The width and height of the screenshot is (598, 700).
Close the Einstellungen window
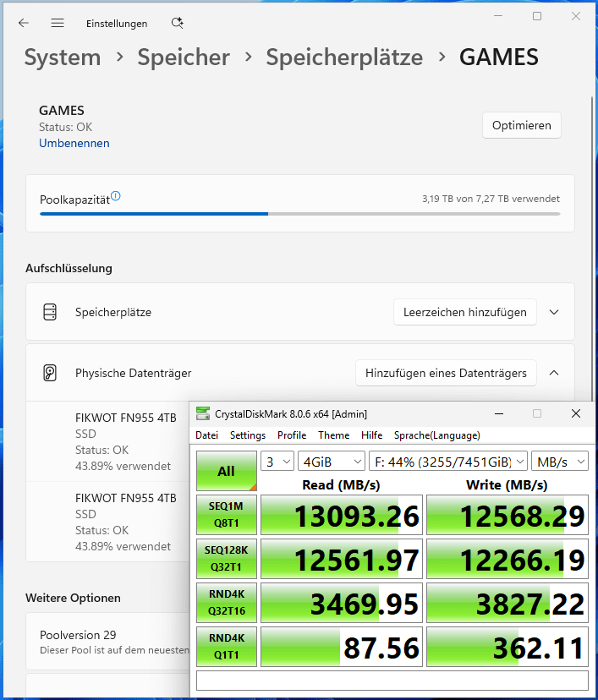click(x=576, y=16)
